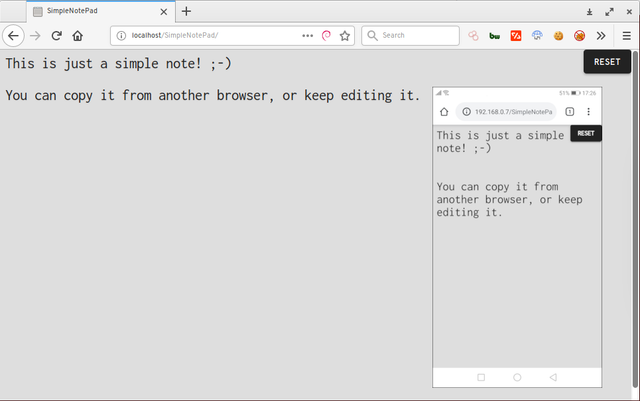This screenshot has height=401, width=640.
Task: Click the phone's 192.168.0.7 address bar
Action: click(506, 111)
